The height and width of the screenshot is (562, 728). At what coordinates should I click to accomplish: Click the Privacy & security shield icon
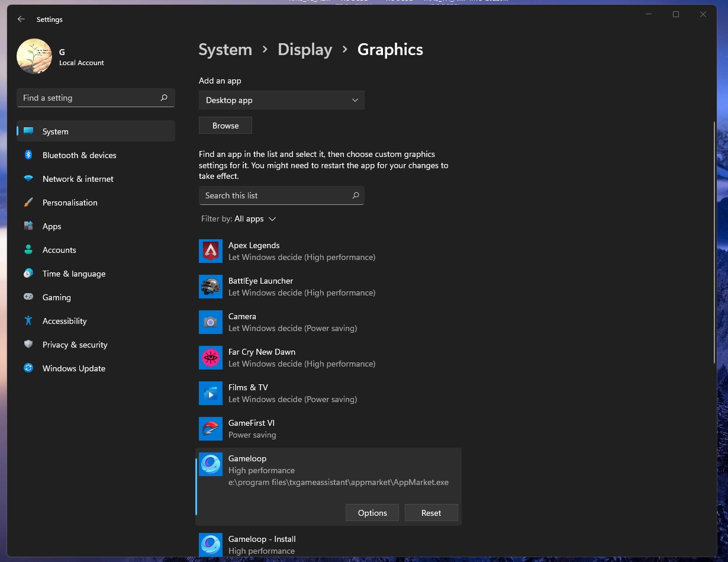28,344
